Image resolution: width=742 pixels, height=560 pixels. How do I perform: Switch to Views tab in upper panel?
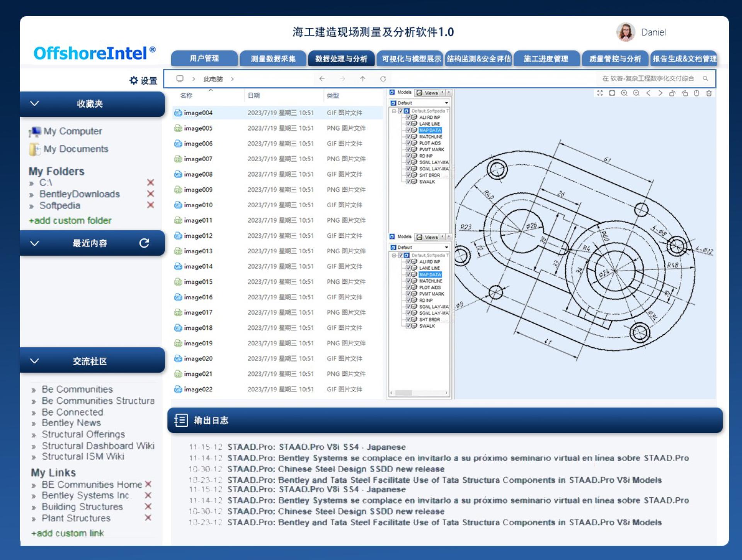point(427,93)
